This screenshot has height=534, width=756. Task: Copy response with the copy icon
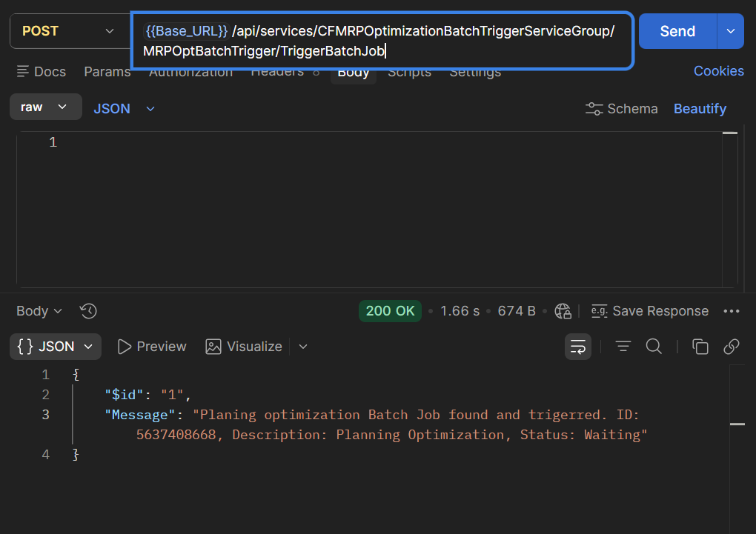pyautogui.click(x=700, y=347)
